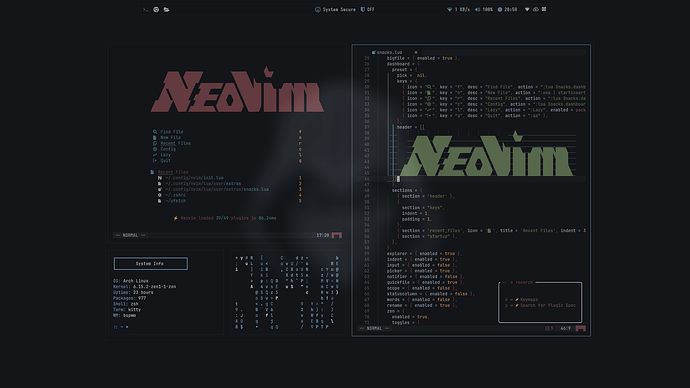The width and height of the screenshot is (690, 388).
Task: Click the 46:9 cursor position in editor statusline
Action: point(565,328)
